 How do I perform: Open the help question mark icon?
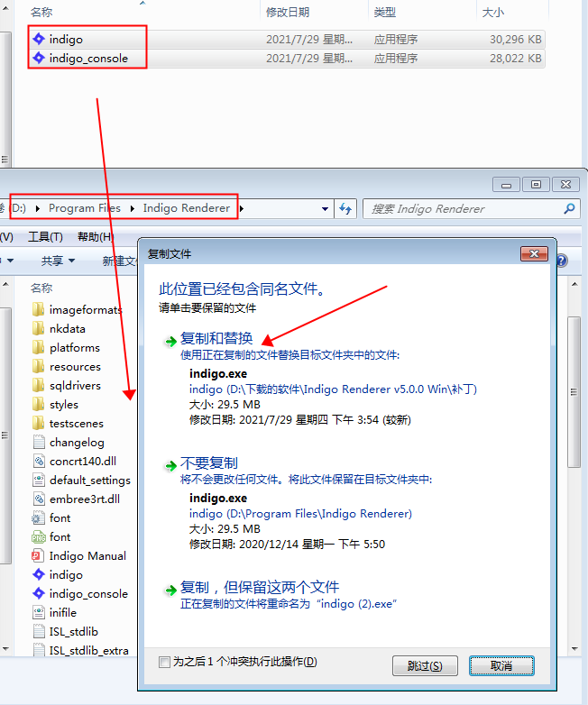coord(563,261)
